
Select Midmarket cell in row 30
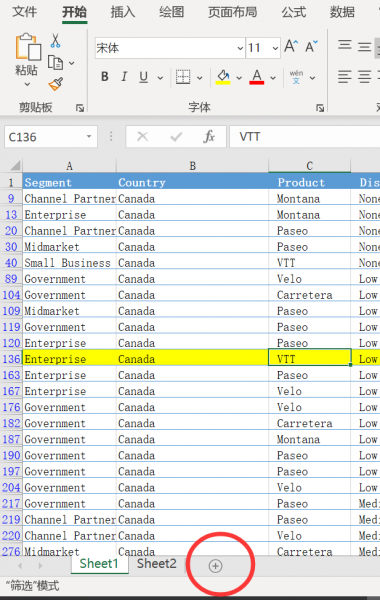[x=69, y=247]
